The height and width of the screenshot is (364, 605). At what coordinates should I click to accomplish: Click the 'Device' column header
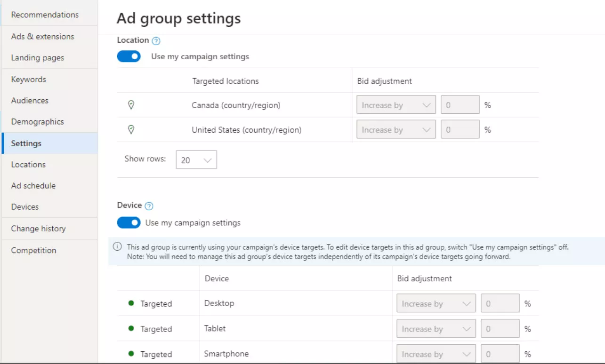point(217,278)
